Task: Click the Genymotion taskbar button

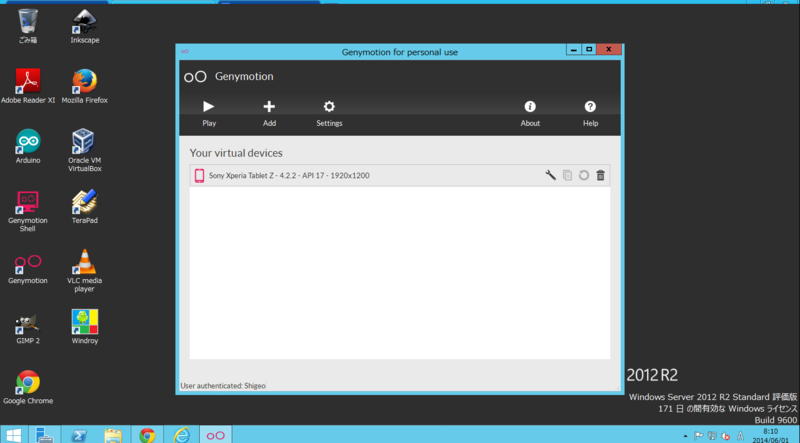Action: tap(215, 435)
